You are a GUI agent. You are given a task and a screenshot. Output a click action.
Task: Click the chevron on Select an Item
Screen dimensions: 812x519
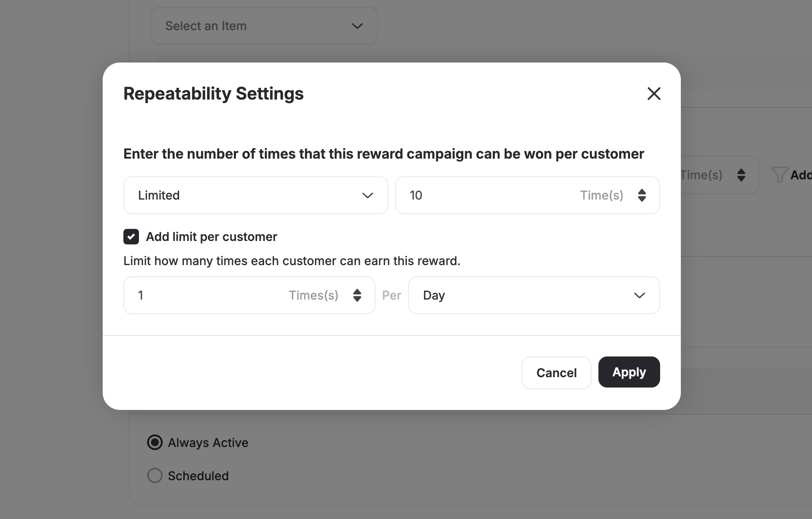click(357, 26)
